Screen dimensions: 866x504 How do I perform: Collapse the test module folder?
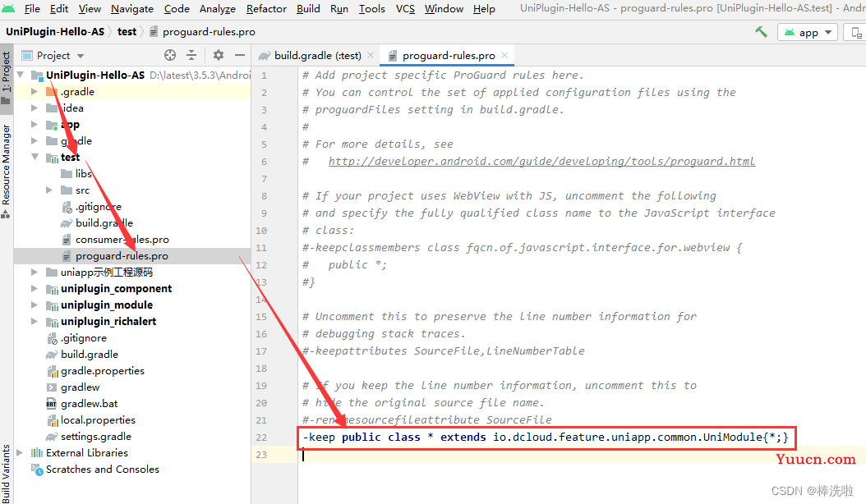[35, 158]
